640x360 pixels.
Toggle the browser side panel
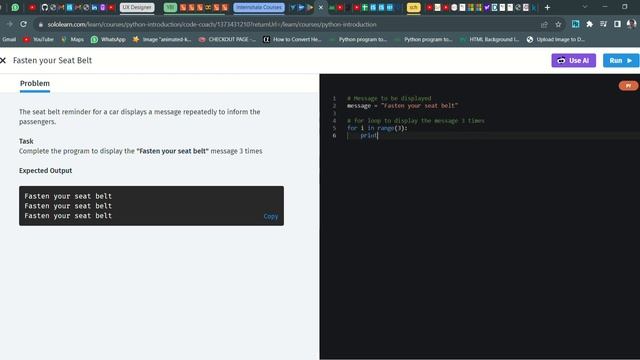617,24
